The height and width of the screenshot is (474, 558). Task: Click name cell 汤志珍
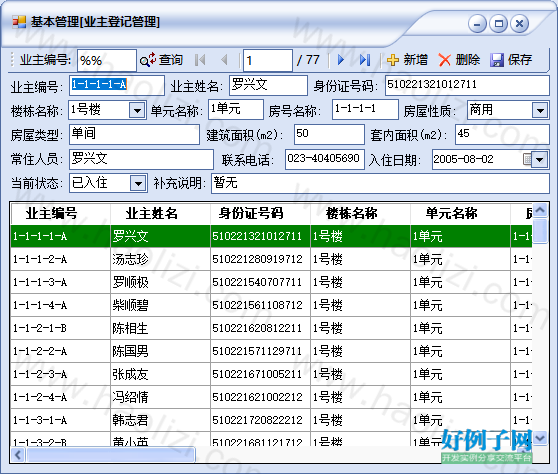coord(160,259)
